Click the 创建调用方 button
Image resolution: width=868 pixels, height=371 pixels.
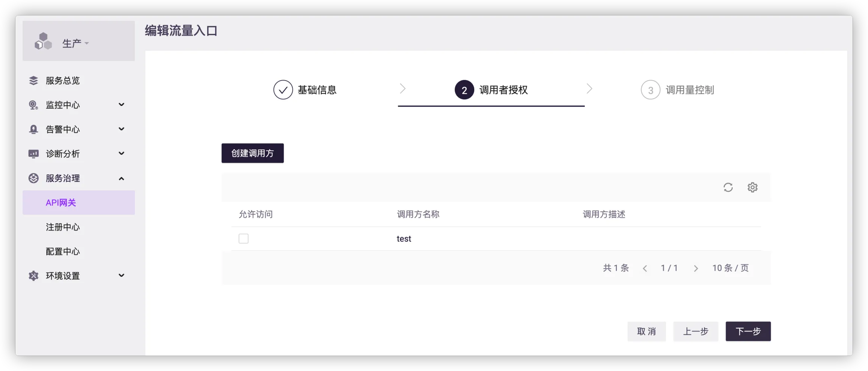coord(252,153)
